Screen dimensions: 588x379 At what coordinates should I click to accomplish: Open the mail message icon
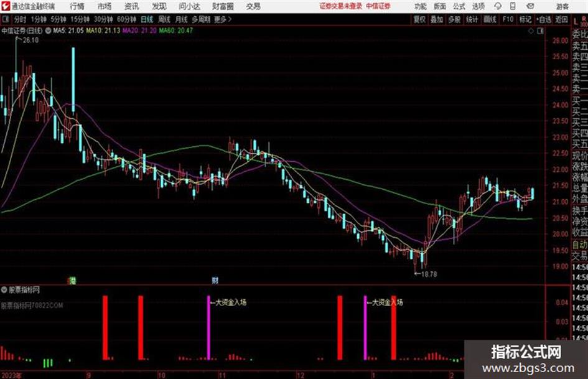530,6
